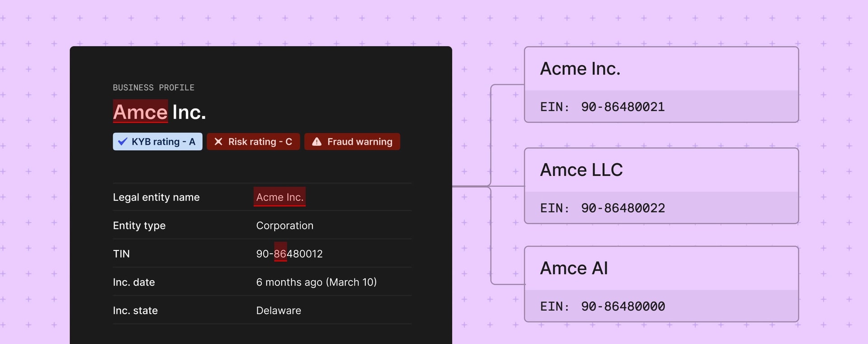Click the highlighted 86 digits in TIN
868x344 pixels.
[280, 254]
